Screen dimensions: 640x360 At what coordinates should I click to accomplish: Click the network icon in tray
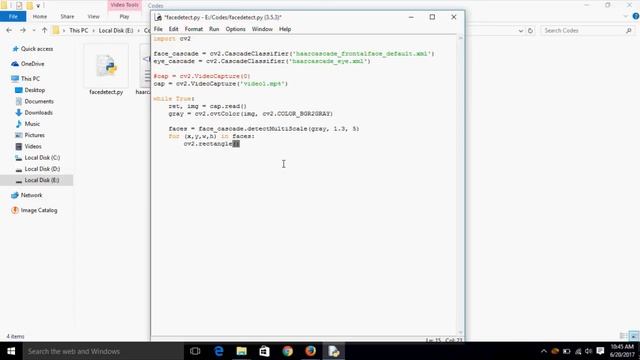578,351
